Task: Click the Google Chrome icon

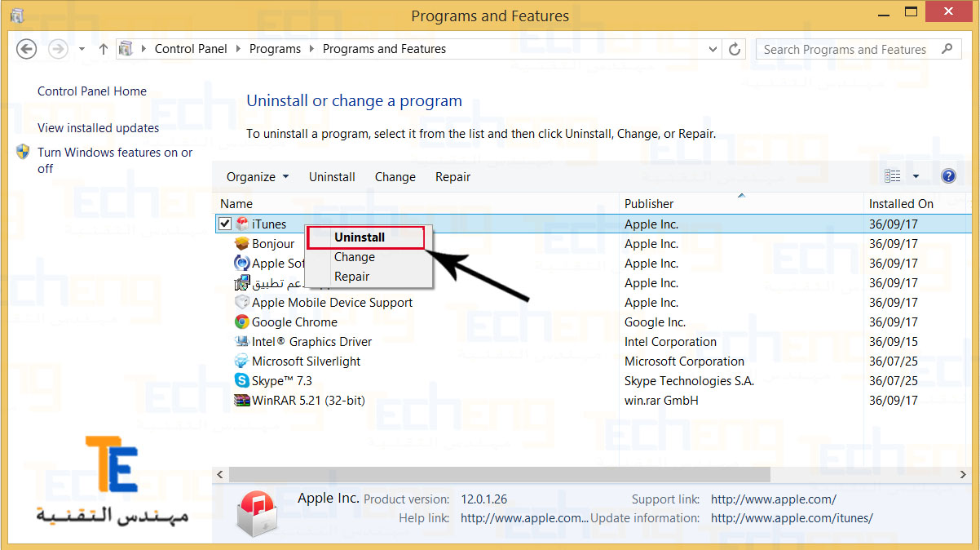Action: [242, 322]
